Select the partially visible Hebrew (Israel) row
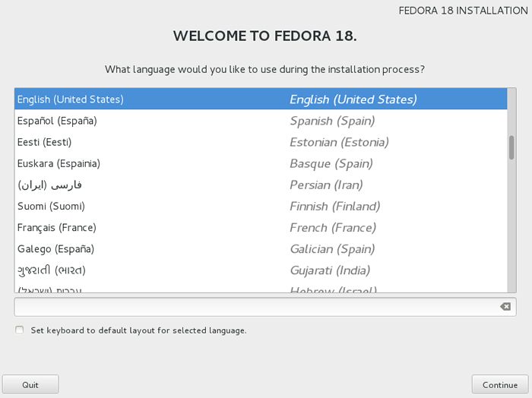Viewport: 532px width, 398px height. click(261, 288)
